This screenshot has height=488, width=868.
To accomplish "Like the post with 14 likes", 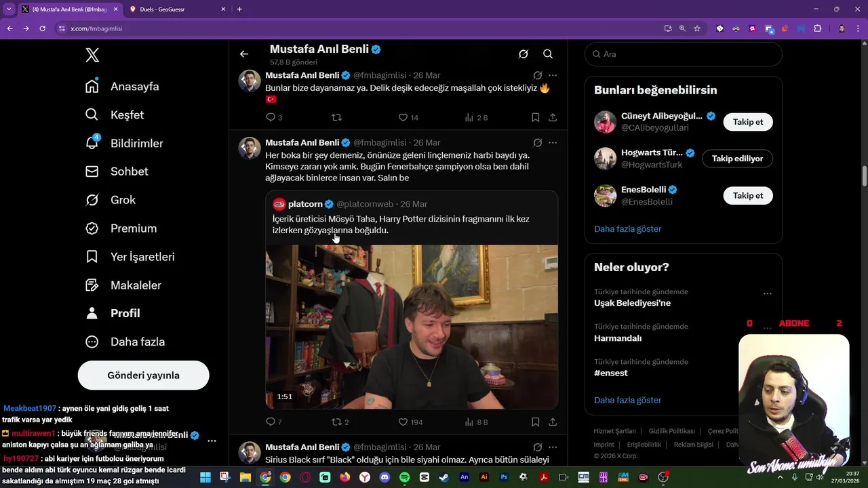I will coord(408,117).
